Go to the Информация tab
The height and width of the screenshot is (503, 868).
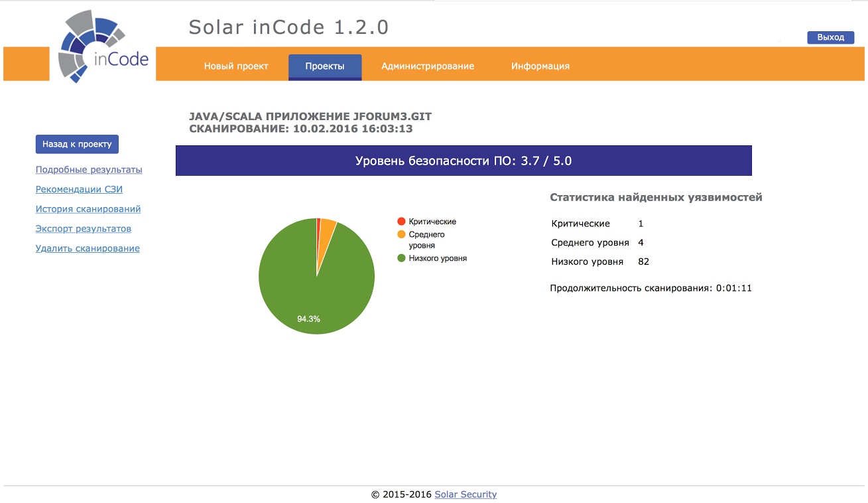540,66
